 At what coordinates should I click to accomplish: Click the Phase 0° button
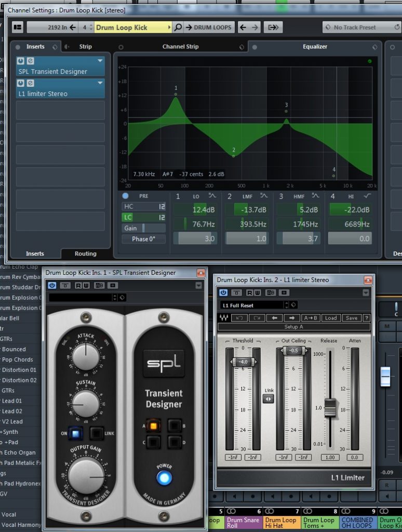click(143, 239)
